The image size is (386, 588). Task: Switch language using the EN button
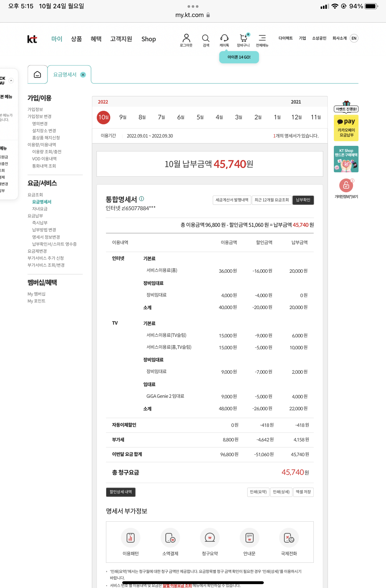tap(354, 38)
